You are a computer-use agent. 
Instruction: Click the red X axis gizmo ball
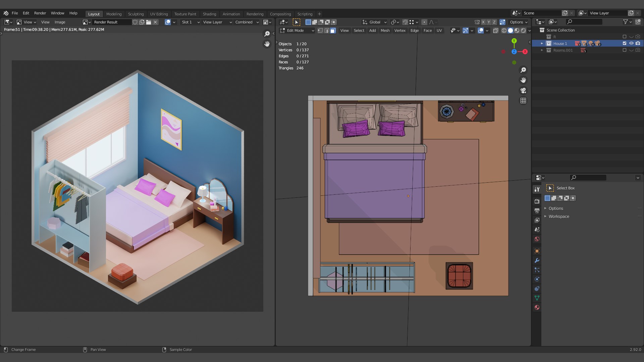click(525, 52)
